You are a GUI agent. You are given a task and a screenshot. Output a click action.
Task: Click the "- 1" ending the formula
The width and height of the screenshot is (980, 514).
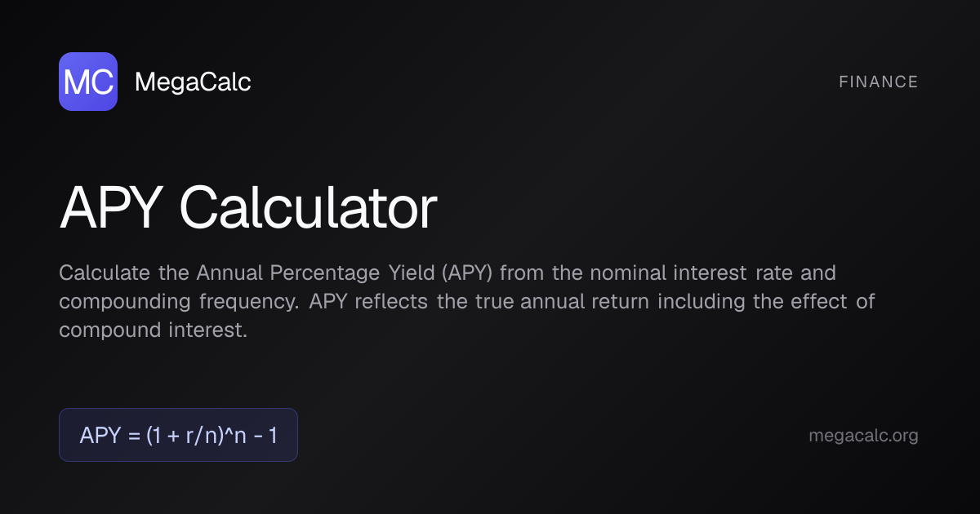[266, 435]
